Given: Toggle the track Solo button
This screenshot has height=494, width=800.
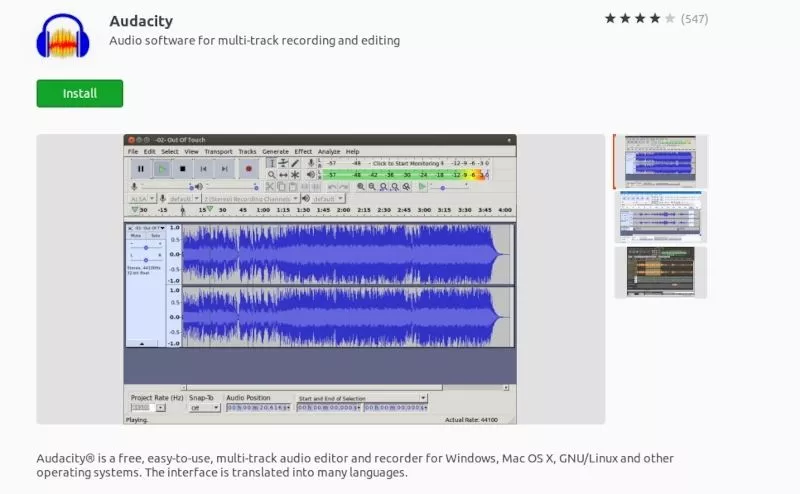Looking at the screenshot, I should click(x=155, y=236).
